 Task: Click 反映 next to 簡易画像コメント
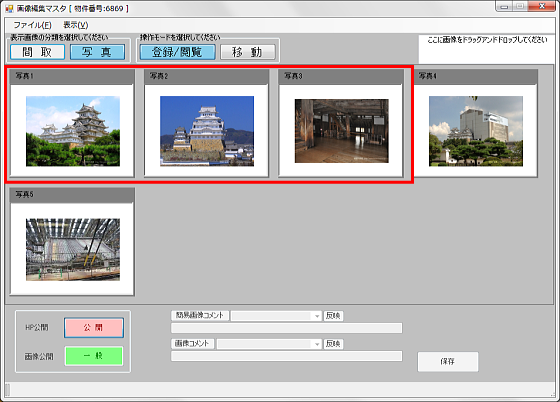[333, 316]
